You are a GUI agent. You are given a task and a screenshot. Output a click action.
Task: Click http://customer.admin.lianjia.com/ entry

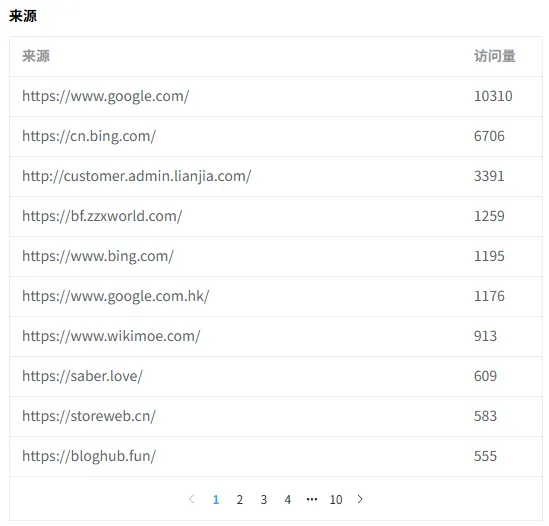coord(137,176)
